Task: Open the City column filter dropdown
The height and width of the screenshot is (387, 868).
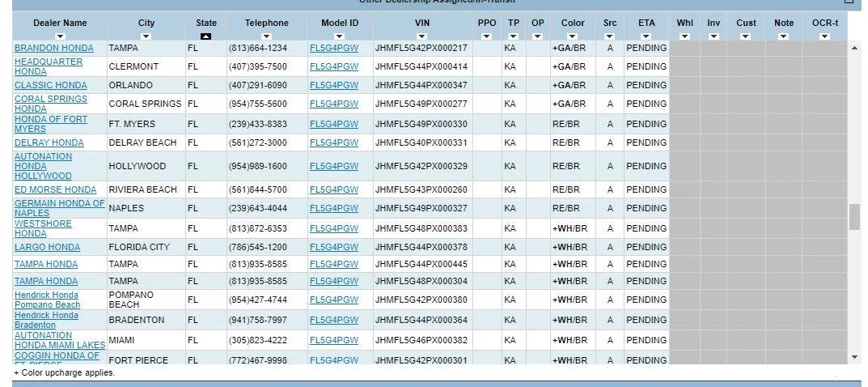Action: [x=146, y=36]
